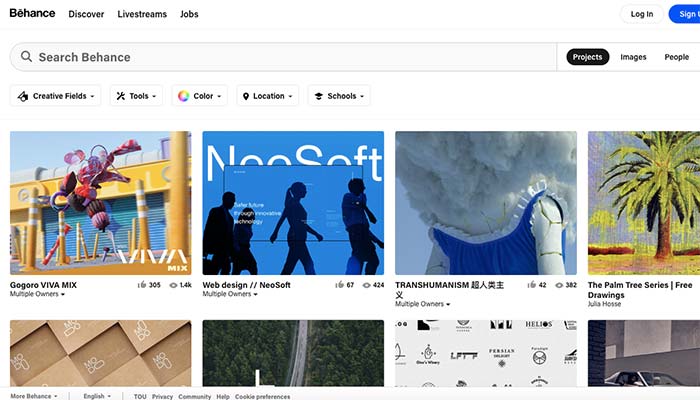This screenshot has height=400, width=700.
Task: Click the search magnifier icon
Action: [26, 57]
